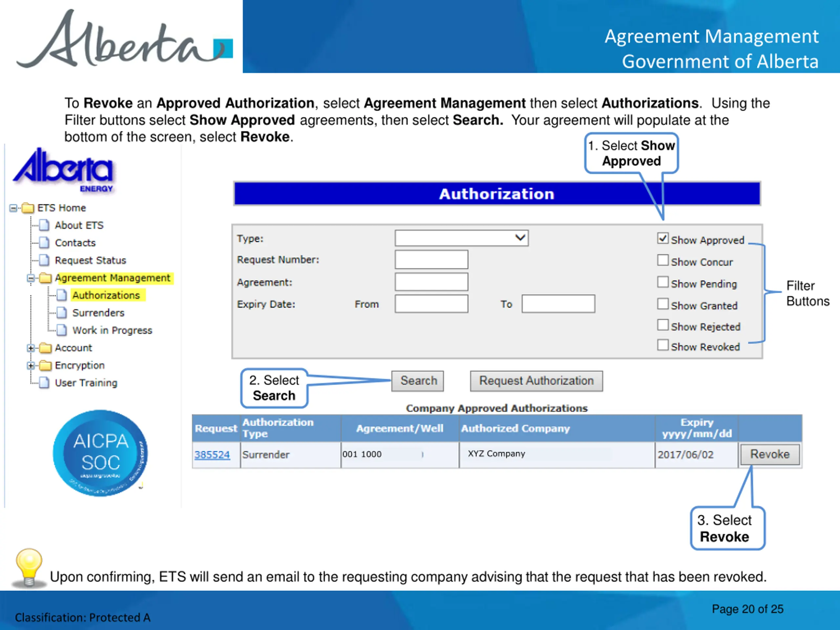Click the Encryption folder icon
This screenshot has height=630, width=840.
point(46,365)
